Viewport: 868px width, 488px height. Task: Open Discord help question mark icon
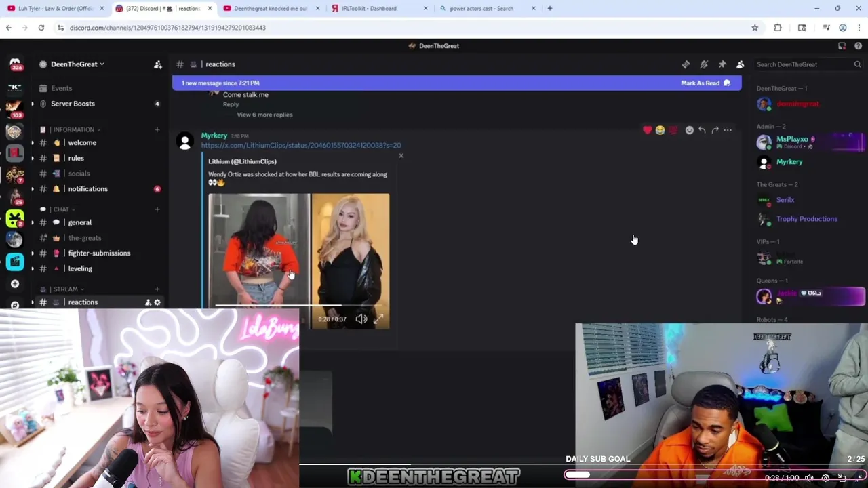click(858, 46)
